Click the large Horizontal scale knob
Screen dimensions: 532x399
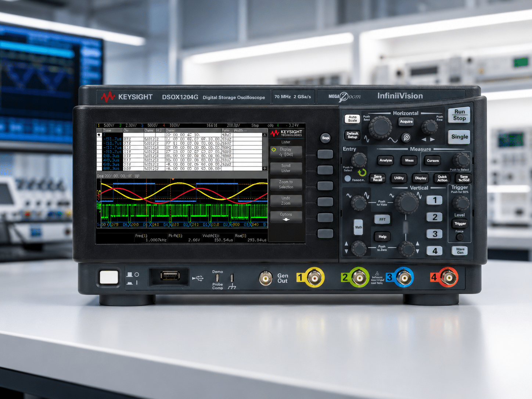(380, 127)
